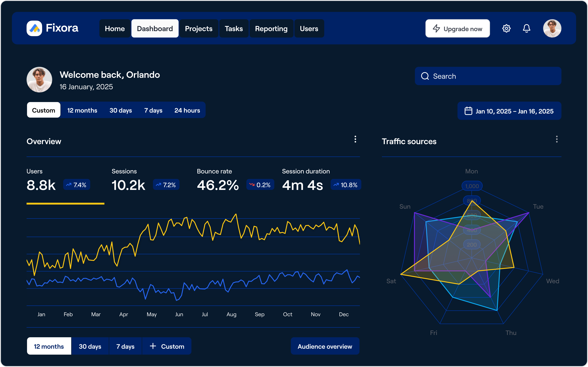Click the Fixora logo icon
Viewport: 588px width, 367px height.
click(x=34, y=28)
